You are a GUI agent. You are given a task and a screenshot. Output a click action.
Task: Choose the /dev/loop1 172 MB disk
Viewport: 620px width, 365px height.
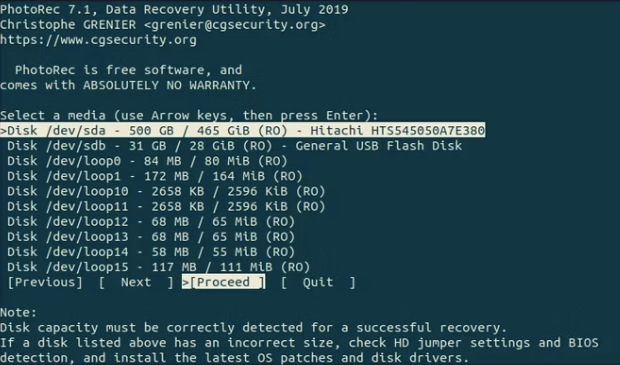(155, 176)
